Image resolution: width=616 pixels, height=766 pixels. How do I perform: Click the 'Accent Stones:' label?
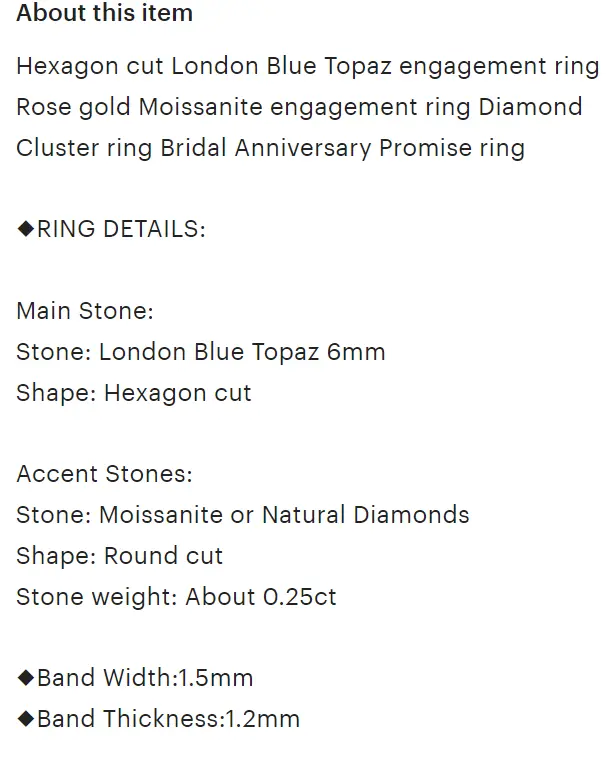105,474
